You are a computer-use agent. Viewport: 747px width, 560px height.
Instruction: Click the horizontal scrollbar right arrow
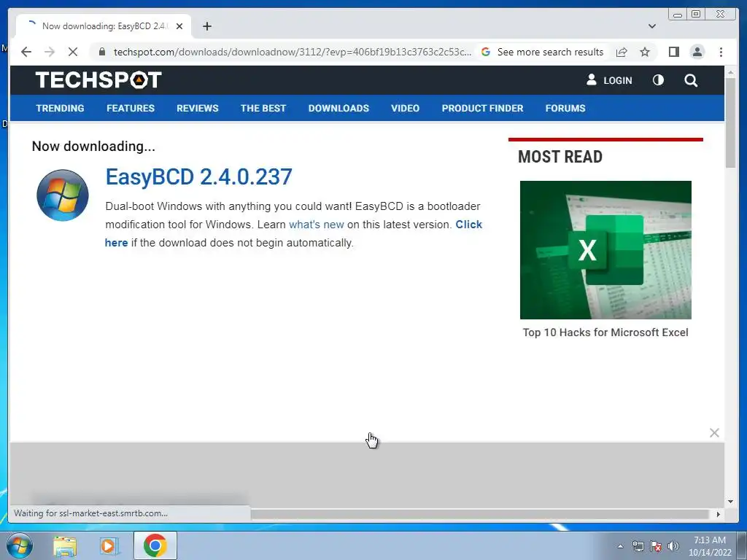click(x=719, y=514)
